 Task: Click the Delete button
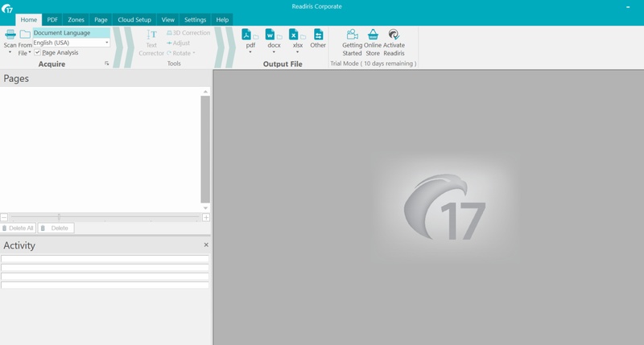click(56, 228)
